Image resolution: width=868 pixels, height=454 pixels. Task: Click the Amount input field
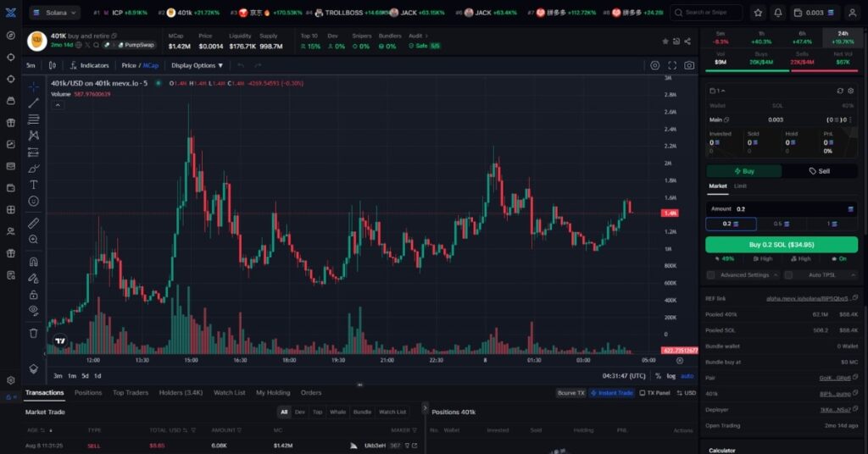781,208
